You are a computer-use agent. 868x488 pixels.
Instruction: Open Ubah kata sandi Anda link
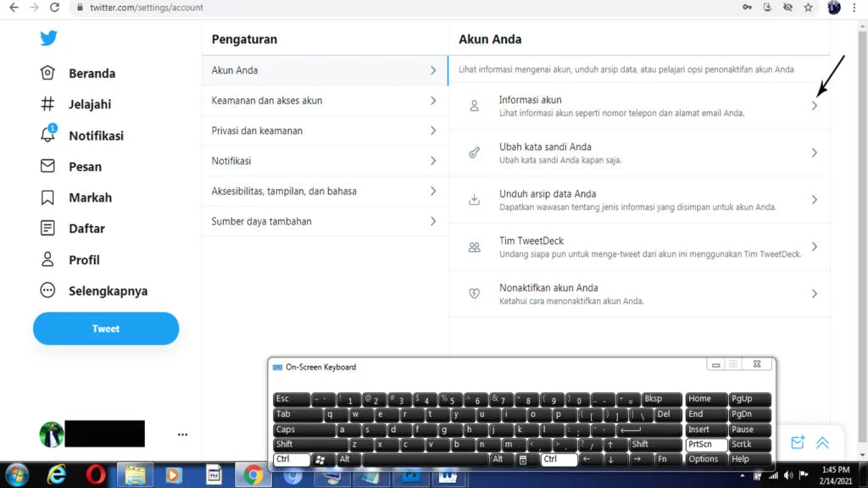tap(639, 152)
